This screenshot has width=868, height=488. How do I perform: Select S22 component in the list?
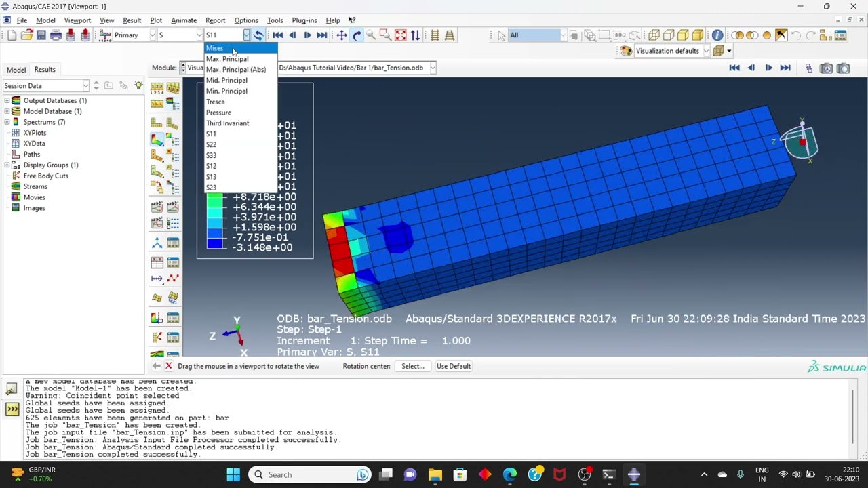pos(241,144)
